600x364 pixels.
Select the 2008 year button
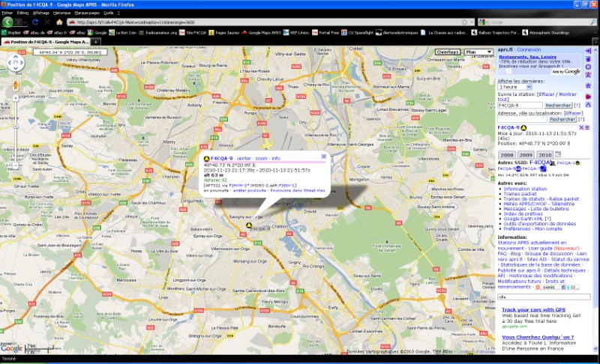click(507, 155)
